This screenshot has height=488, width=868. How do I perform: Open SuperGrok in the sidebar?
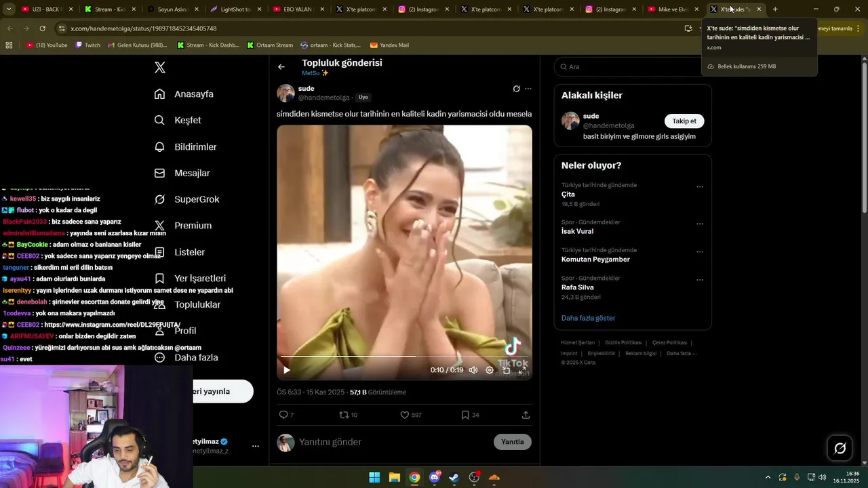coord(186,199)
